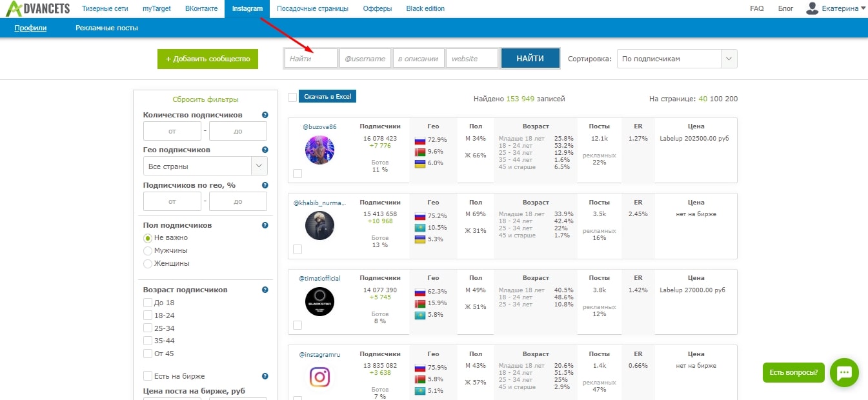The image size is (868, 400).
Task: Tick the checkbox on buzova86 card
Action: point(298,174)
